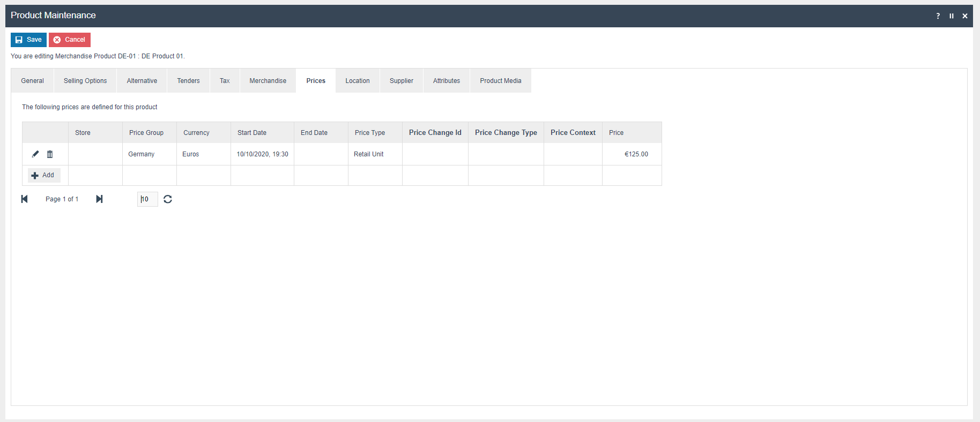The height and width of the screenshot is (422, 980).
Task: Jump to last page of prices
Action: tap(99, 199)
